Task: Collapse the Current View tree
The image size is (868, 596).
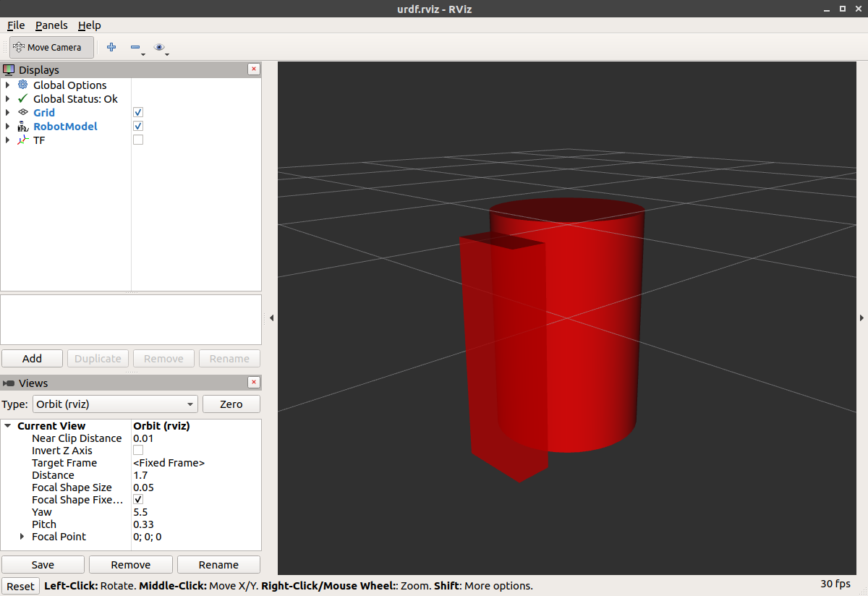Action: 8,426
